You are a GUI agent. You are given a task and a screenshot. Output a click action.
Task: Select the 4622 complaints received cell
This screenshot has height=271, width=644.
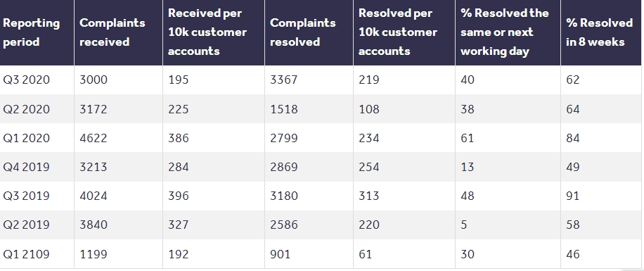pos(94,138)
